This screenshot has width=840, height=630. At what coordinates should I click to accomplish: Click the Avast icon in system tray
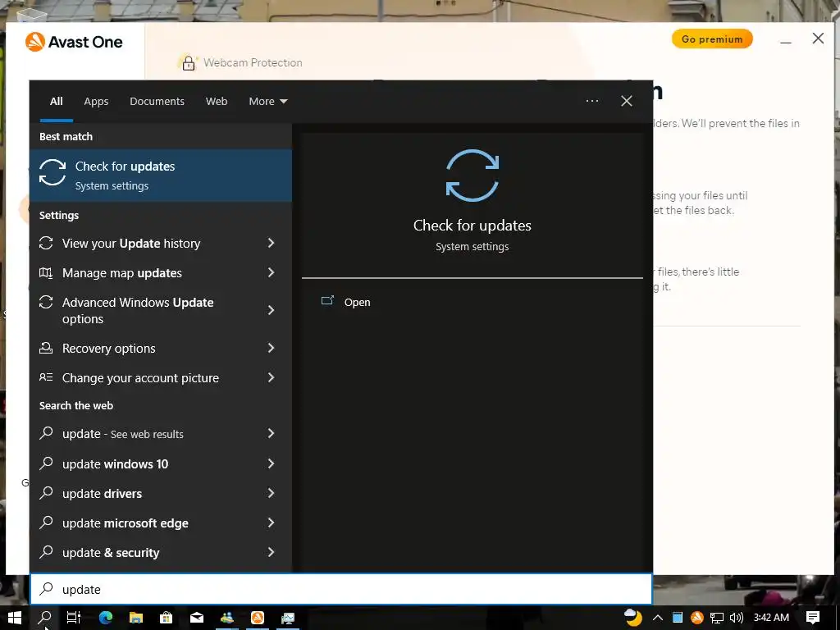point(697,618)
